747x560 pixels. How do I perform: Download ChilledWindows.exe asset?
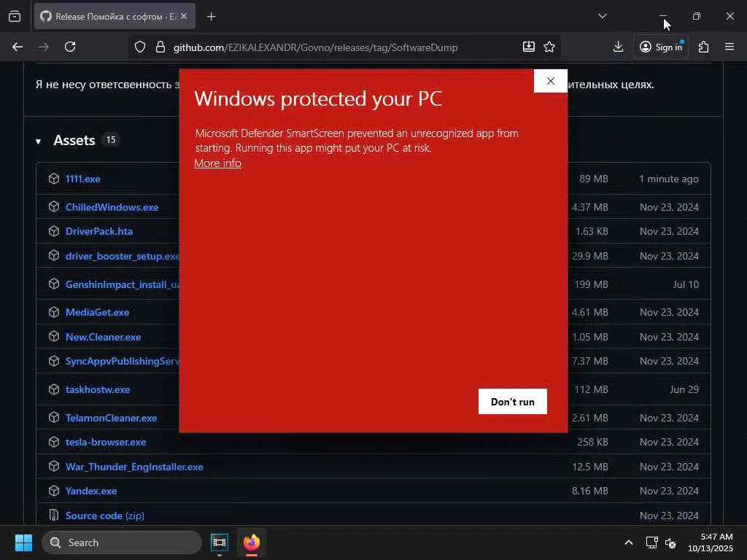(112, 207)
